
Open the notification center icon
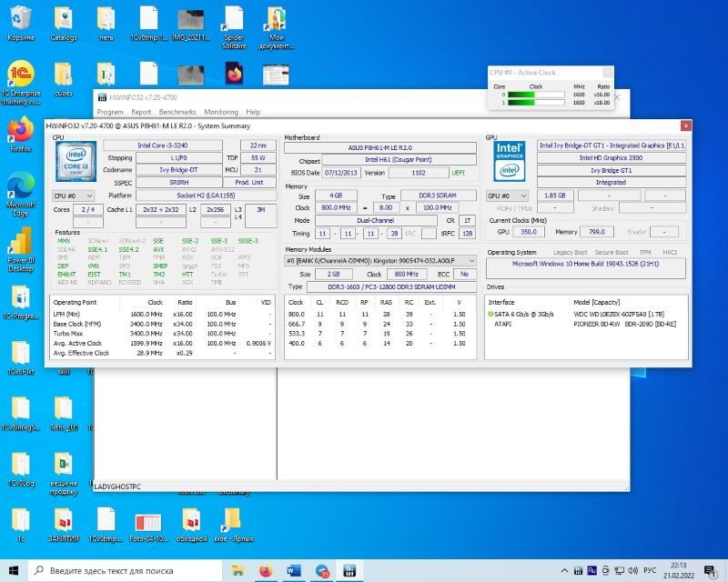pos(710,571)
